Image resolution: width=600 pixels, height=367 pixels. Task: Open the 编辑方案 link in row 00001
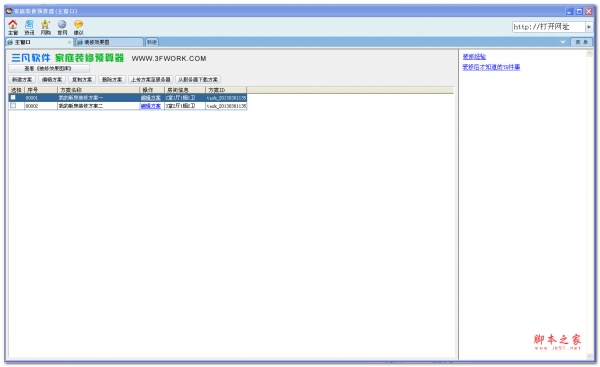[x=150, y=98]
